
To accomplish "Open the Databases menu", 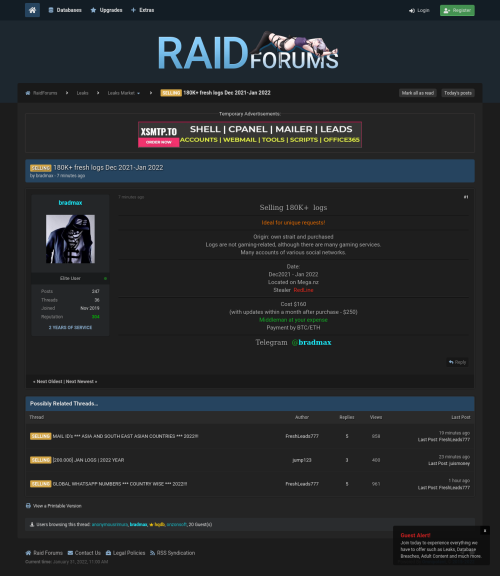I will (65, 10).
